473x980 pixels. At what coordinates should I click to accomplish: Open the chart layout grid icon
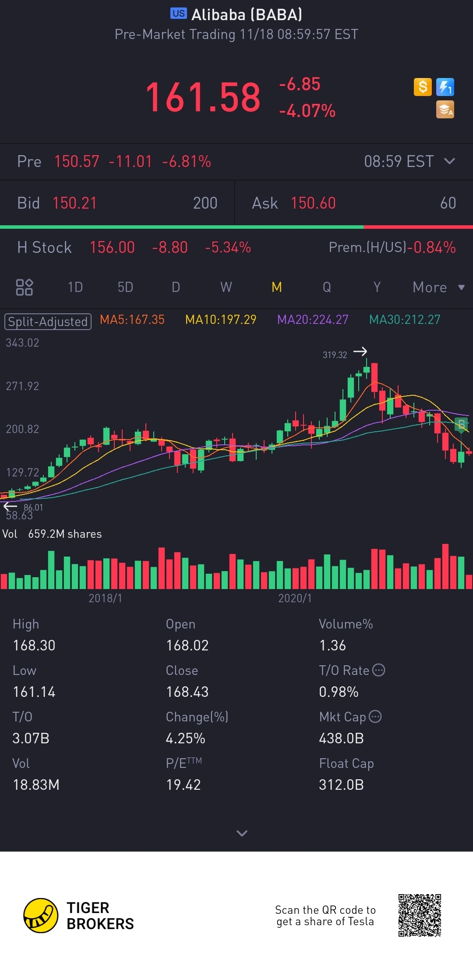[x=25, y=287]
